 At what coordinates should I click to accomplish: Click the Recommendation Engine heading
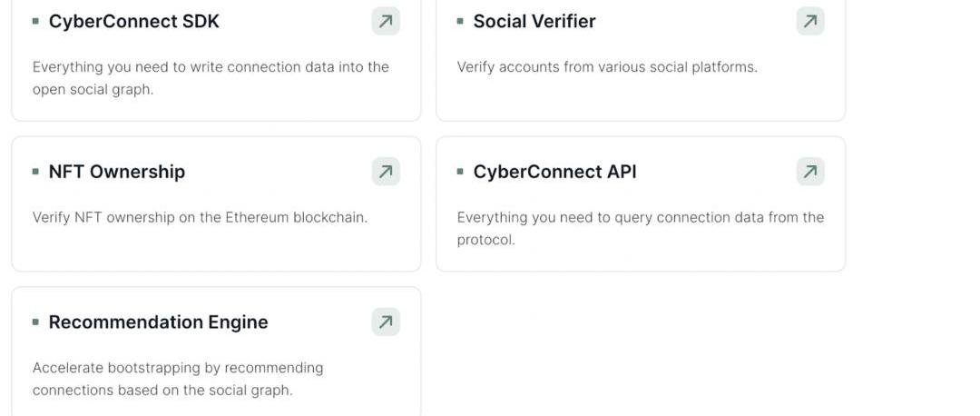coord(158,322)
